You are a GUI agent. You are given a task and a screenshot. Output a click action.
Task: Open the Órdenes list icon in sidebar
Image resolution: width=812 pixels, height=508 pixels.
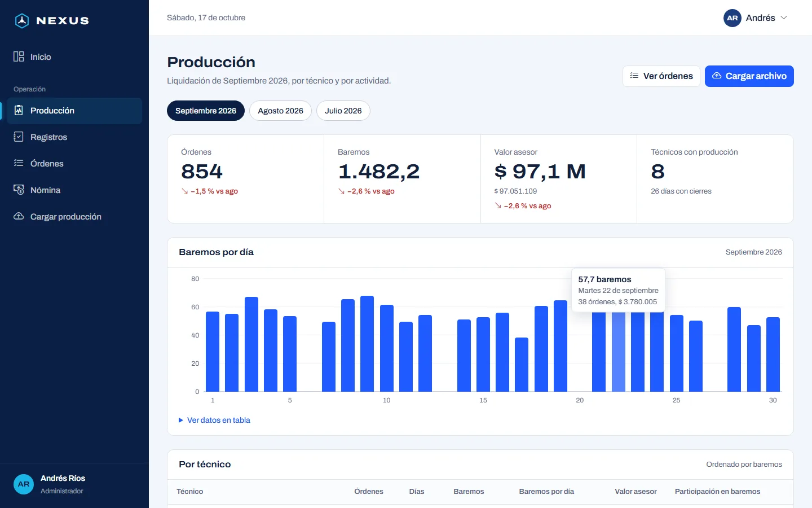[x=19, y=163]
